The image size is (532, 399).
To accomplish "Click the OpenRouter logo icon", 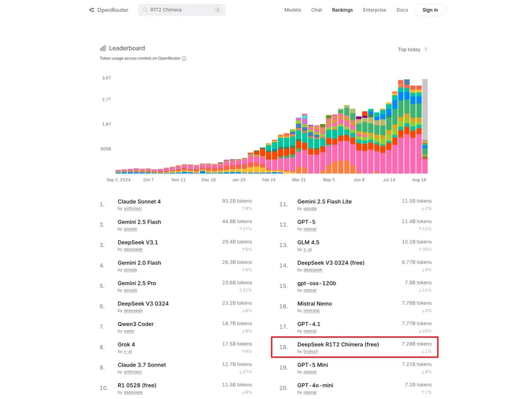I will pyautogui.click(x=92, y=10).
